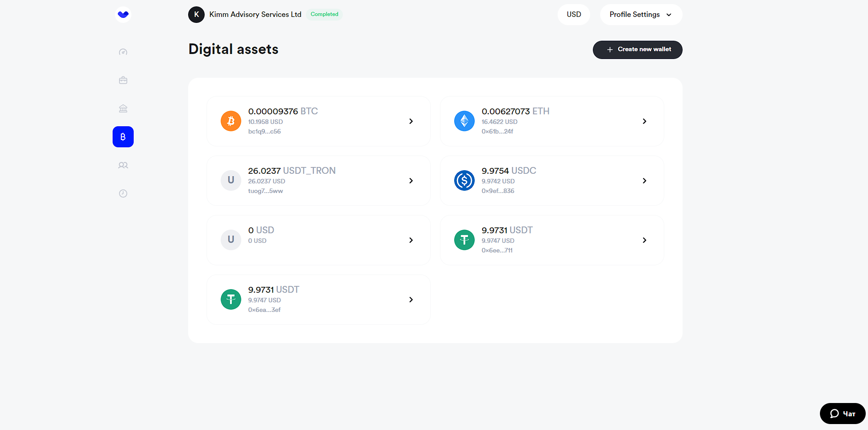This screenshot has height=430, width=868.
Task: Open the dashboard gauge icon in sidebar
Action: 123,52
